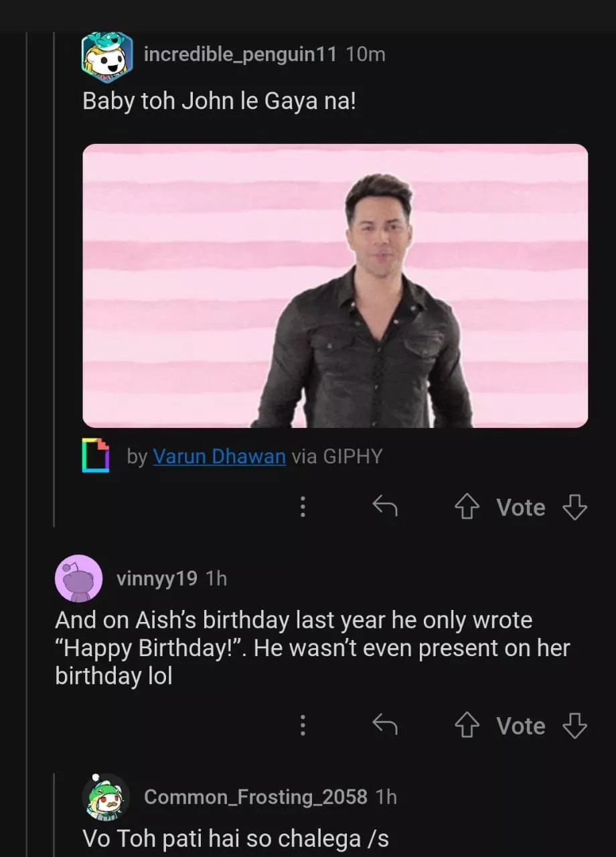
Task: Tap the Vote label under GIF comment
Action: click(521, 508)
